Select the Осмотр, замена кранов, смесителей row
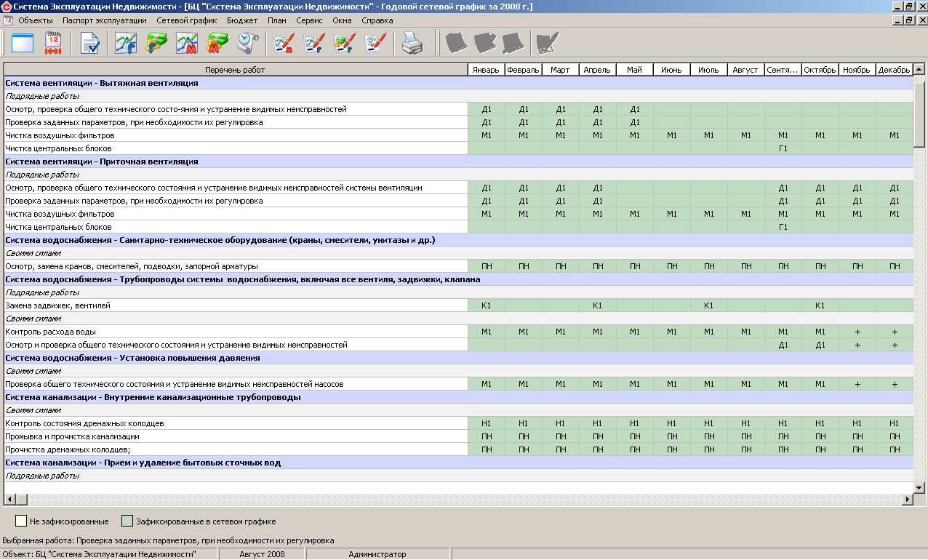The height and width of the screenshot is (560, 928). (x=236, y=266)
